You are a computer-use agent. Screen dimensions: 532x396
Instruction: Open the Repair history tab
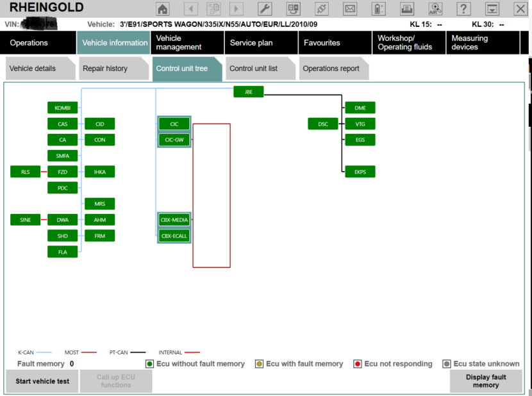pos(105,69)
